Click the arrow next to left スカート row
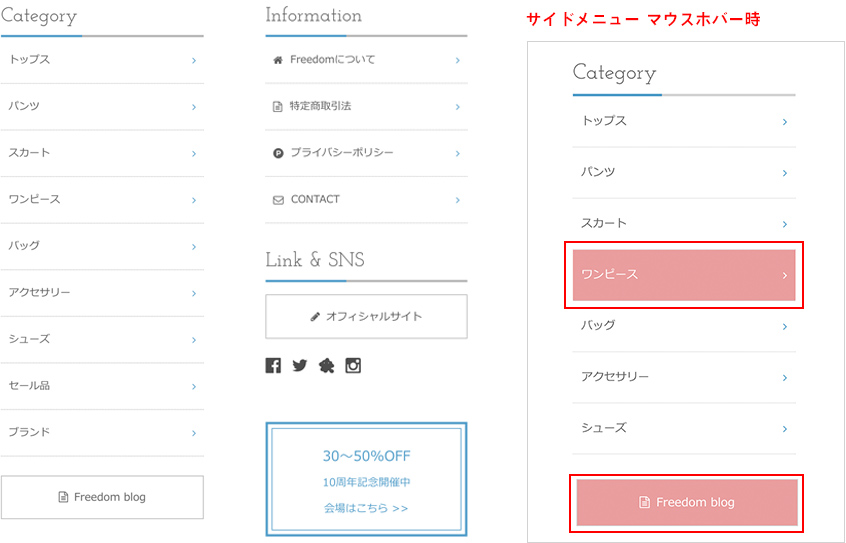The width and height of the screenshot is (846, 543). tap(194, 153)
